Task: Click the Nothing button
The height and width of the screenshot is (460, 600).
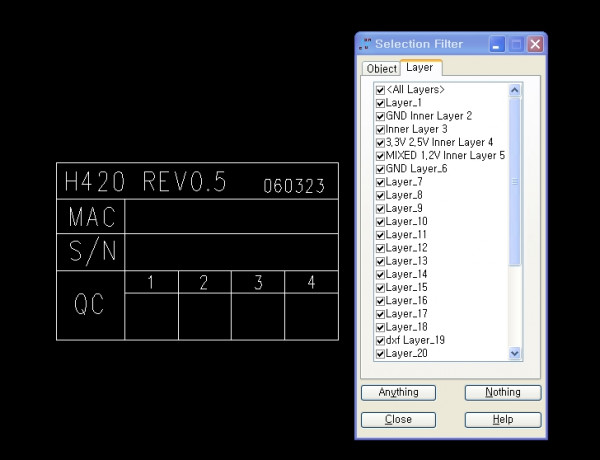Action: pyautogui.click(x=503, y=393)
